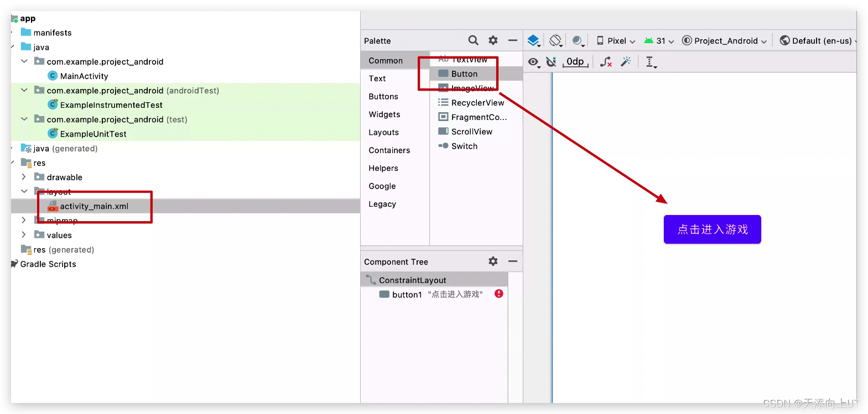
Task: Select the java folder
Action: coord(35,47)
